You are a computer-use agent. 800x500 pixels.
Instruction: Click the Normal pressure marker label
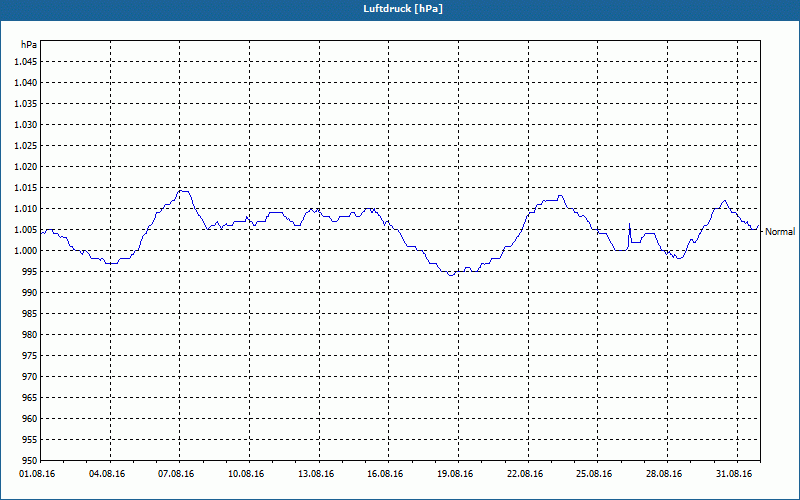(x=780, y=232)
